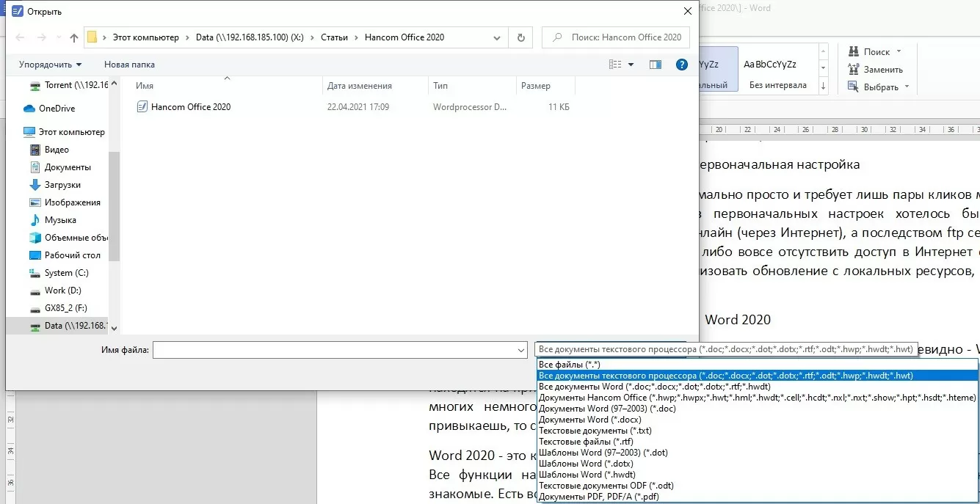
Task: Select the Hancom Office 2020 file
Action: pos(190,107)
